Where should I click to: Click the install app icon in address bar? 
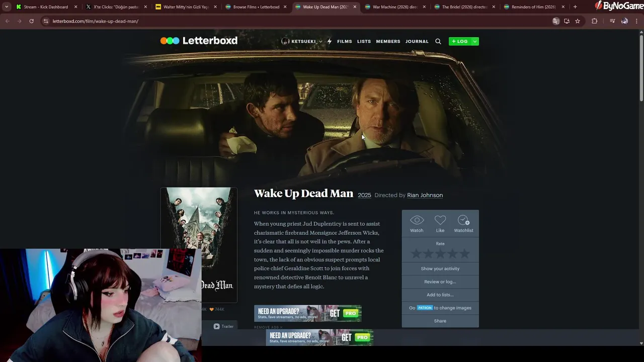coord(567,21)
